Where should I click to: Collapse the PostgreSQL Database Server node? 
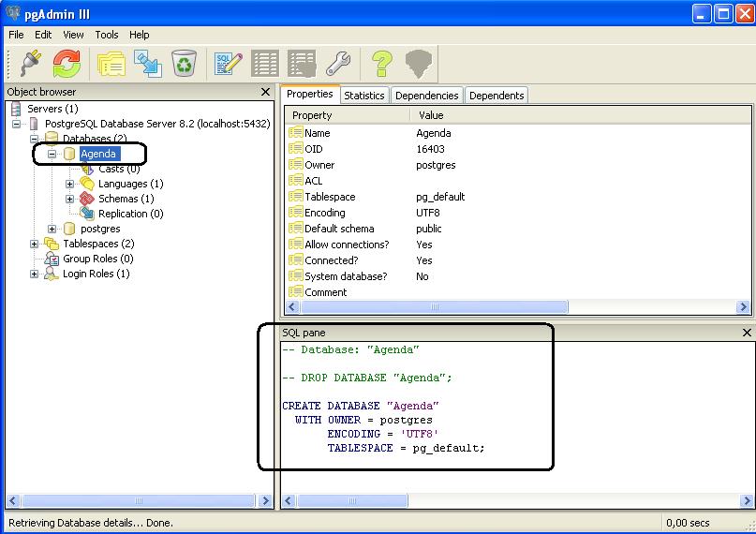pyautogui.click(x=16, y=124)
